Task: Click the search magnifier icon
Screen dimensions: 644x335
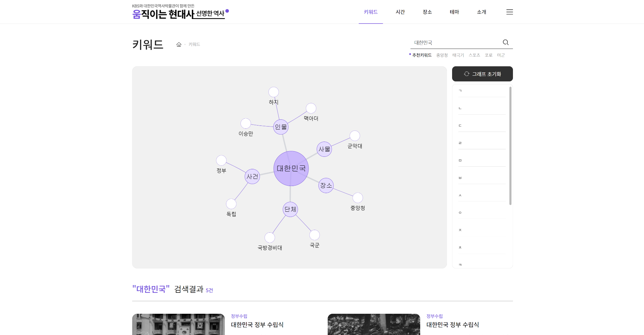Action: pos(506,42)
